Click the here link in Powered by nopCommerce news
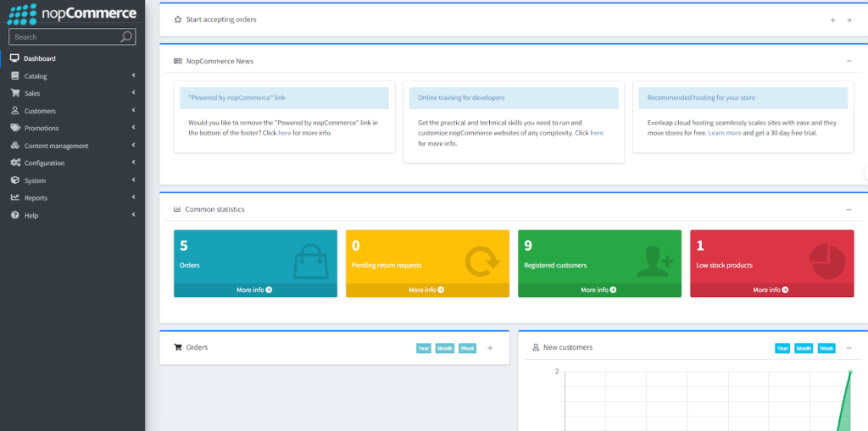868x431 pixels. [x=285, y=133]
